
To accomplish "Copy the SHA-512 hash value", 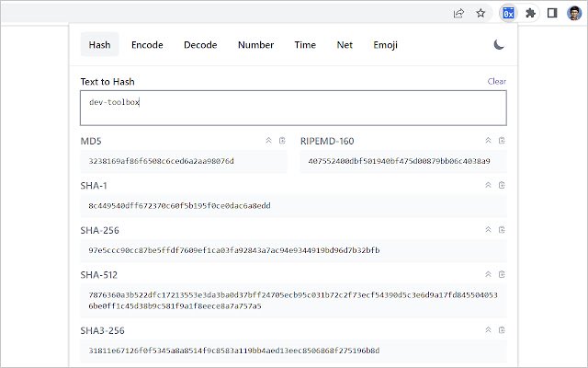I will coord(502,274).
